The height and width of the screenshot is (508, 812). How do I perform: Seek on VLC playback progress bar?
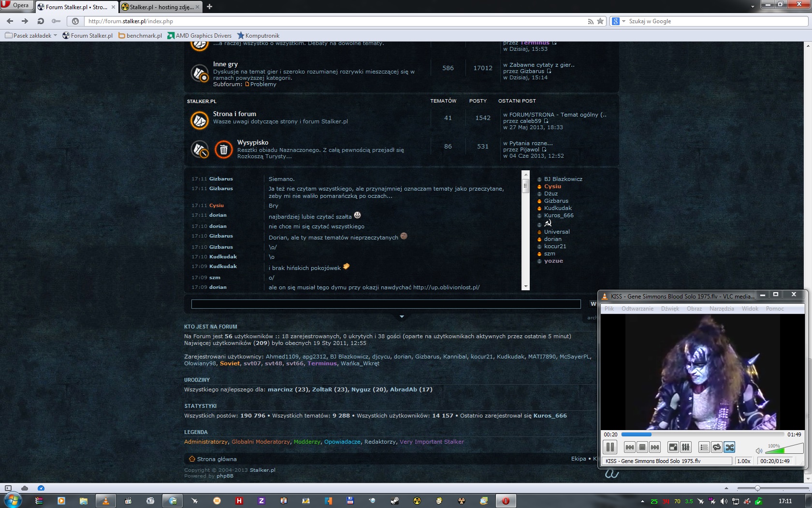(x=703, y=434)
